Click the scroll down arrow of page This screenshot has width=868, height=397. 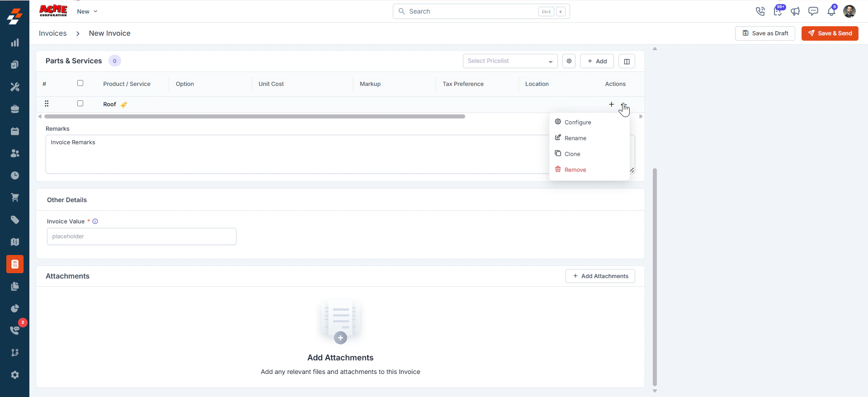655,391
